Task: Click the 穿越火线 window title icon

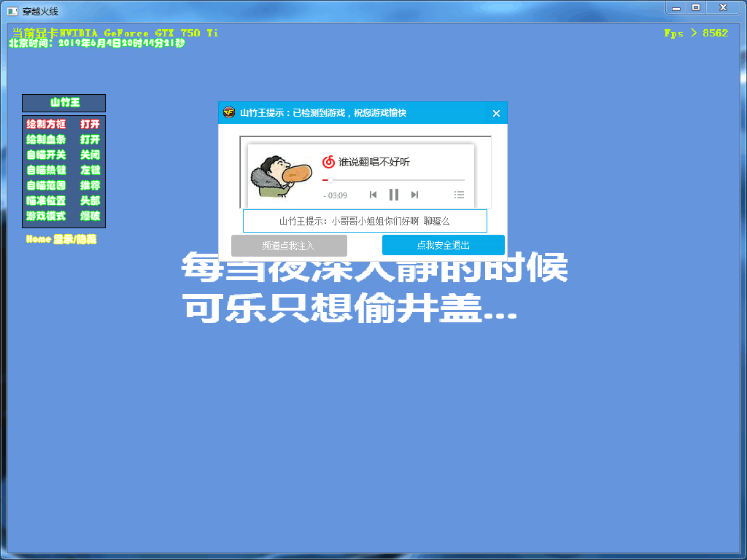Action: click(13, 11)
